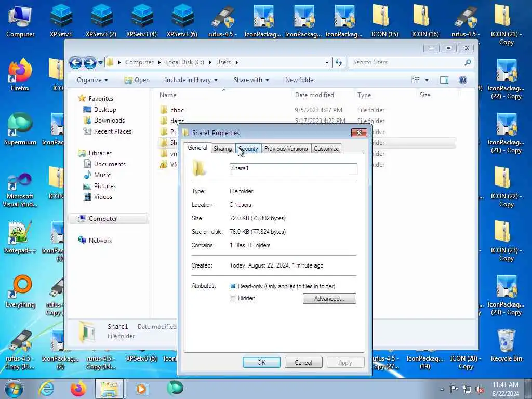Screen dimensions: 532x399
Task: Open Advanced attributes dialog
Action: [329, 299]
